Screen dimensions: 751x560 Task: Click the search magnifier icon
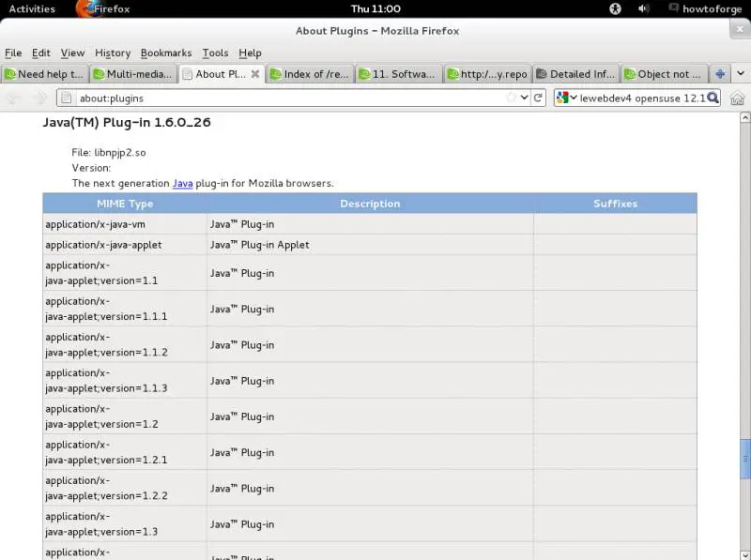tap(713, 98)
